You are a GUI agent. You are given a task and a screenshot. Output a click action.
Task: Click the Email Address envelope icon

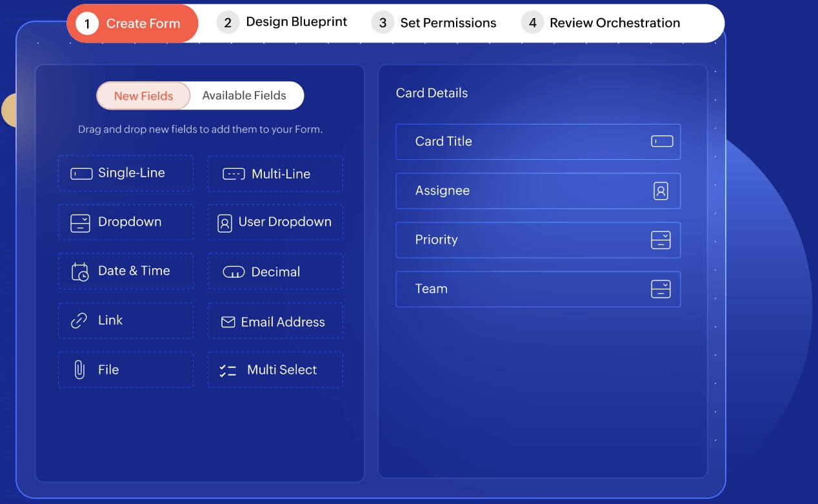[x=228, y=322]
